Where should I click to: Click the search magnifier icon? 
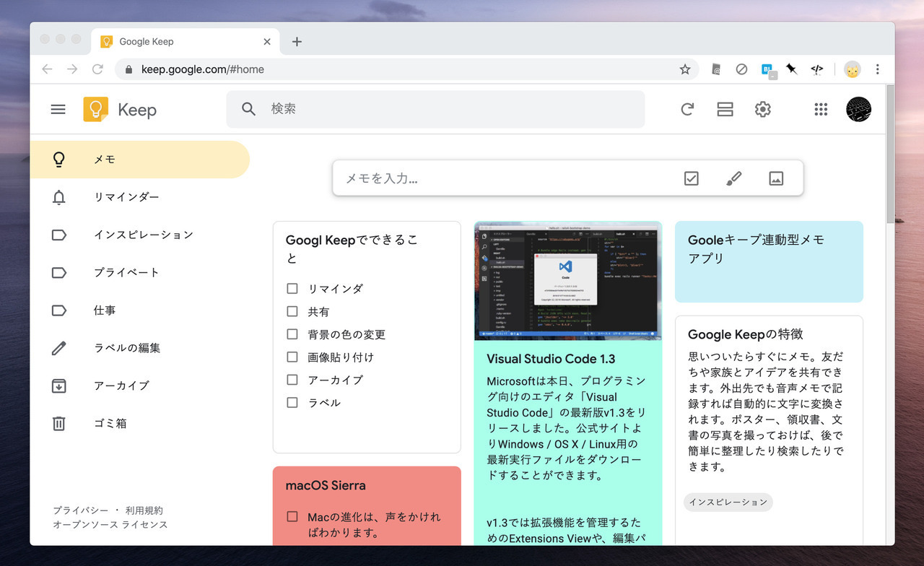tap(248, 109)
